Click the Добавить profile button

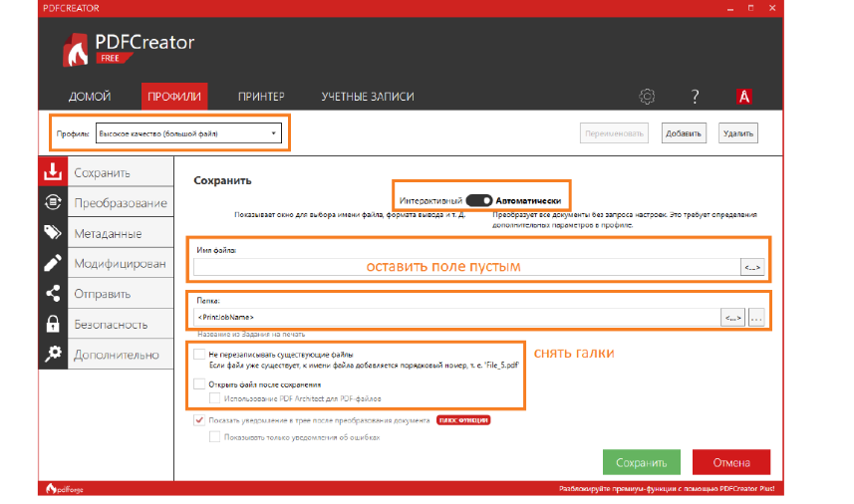point(684,133)
